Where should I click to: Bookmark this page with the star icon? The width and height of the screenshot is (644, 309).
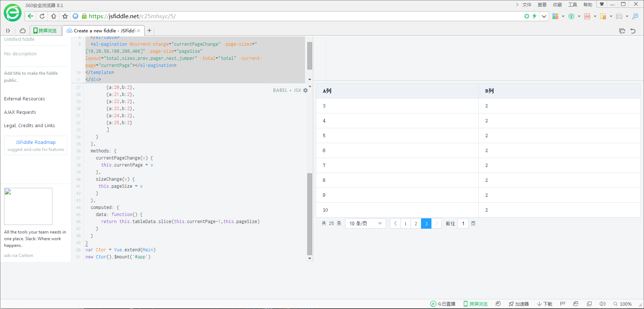pos(65,16)
